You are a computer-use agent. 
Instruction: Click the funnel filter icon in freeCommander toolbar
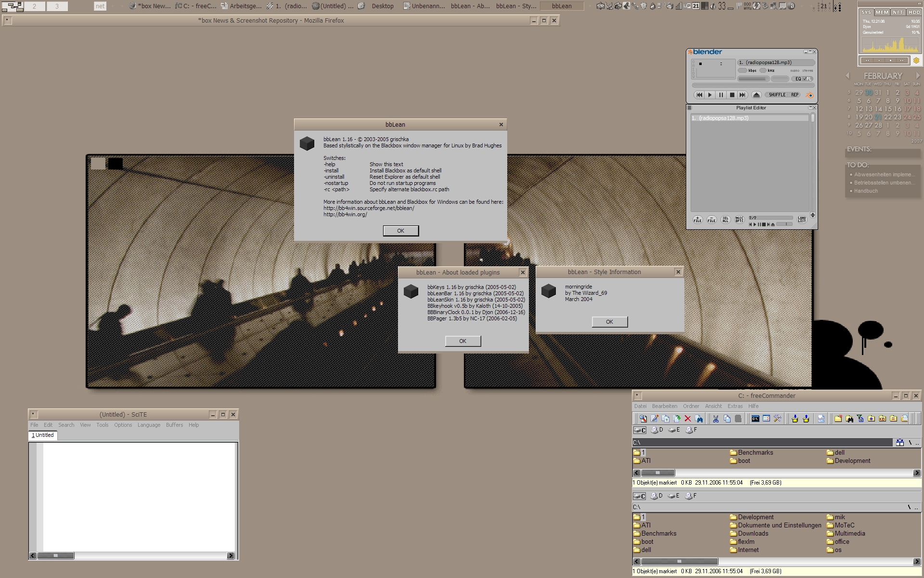[860, 419]
